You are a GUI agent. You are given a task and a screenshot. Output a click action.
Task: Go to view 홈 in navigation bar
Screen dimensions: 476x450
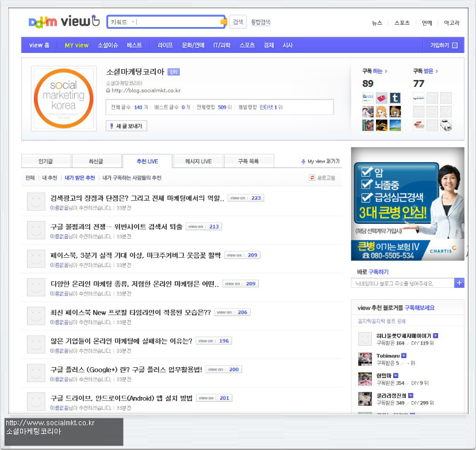tap(39, 45)
